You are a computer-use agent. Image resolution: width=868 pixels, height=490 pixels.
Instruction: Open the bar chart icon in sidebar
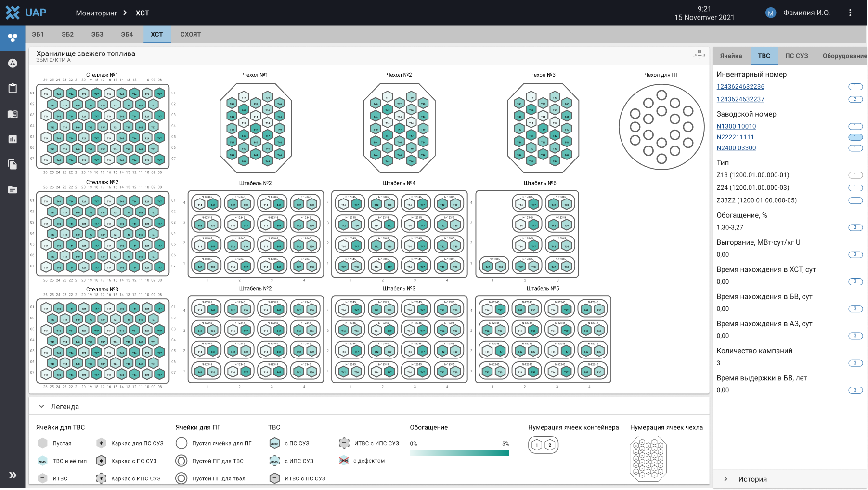tap(13, 139)
